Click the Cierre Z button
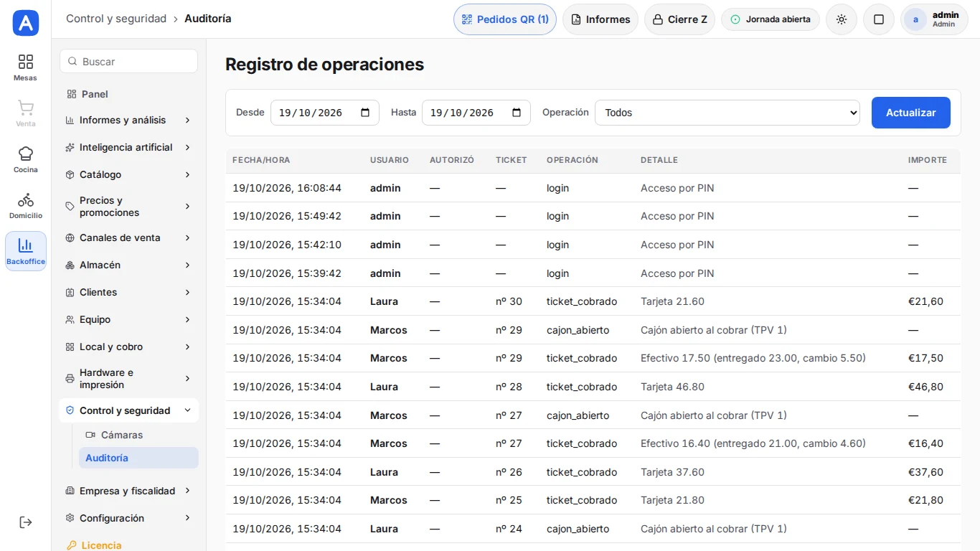 click(679, 19)
